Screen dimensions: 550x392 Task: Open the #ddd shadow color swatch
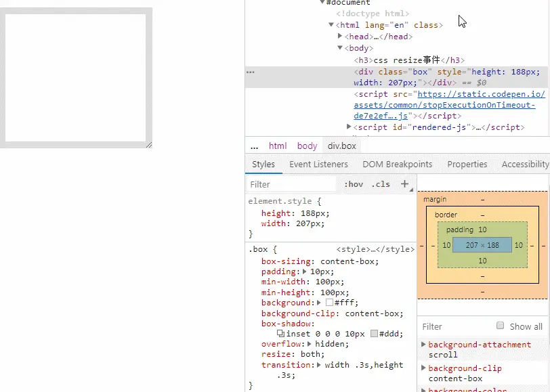tap(375, 333)
